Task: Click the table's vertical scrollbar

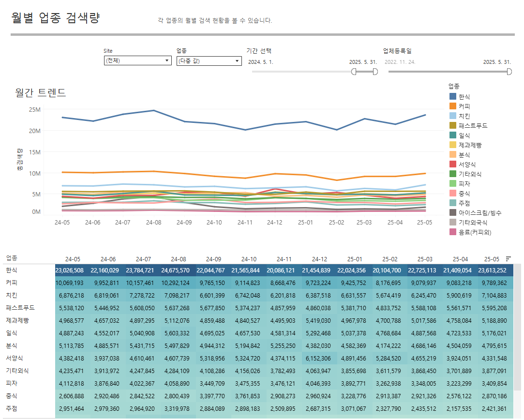Action: 518,339
